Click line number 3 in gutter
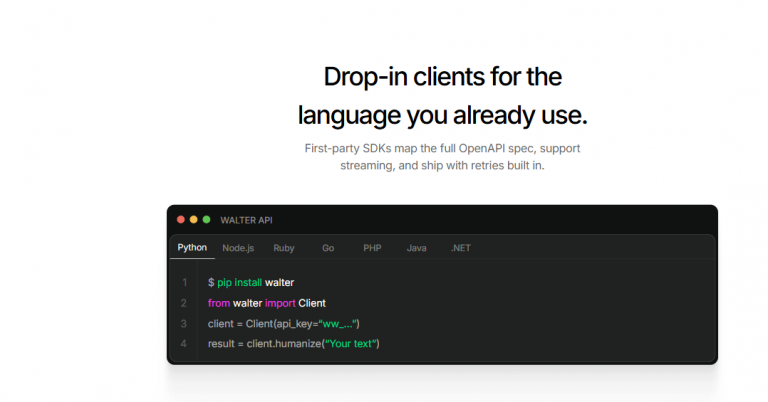768x402 pixels. pos(184,324)
